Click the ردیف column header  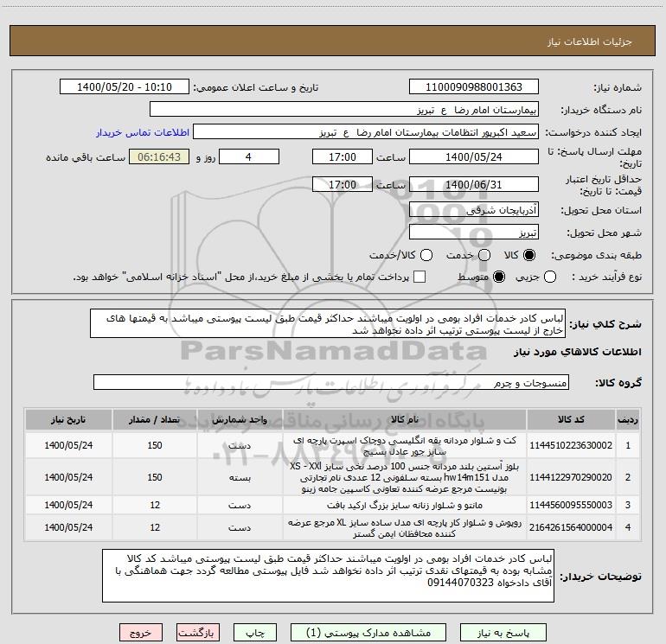pos(628,419)
